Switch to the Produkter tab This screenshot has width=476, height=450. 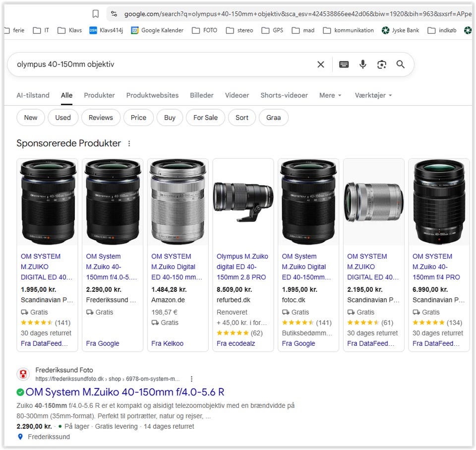coord(99,95)
